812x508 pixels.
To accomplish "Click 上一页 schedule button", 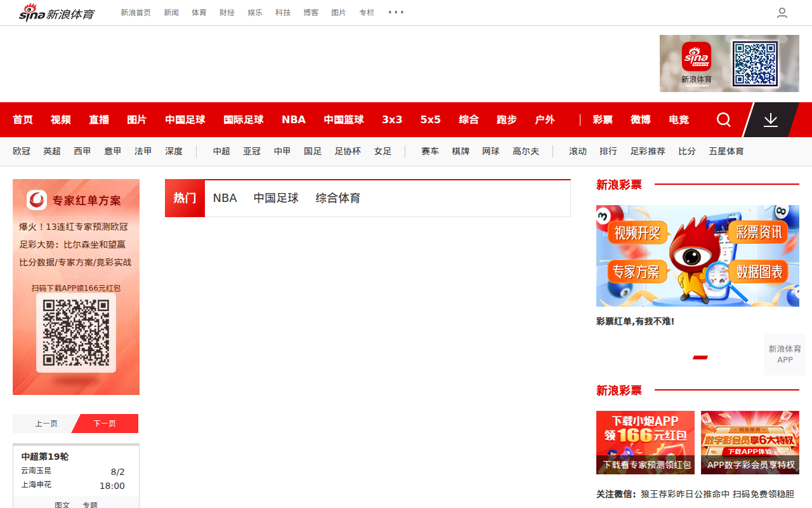I will (46, 424).
